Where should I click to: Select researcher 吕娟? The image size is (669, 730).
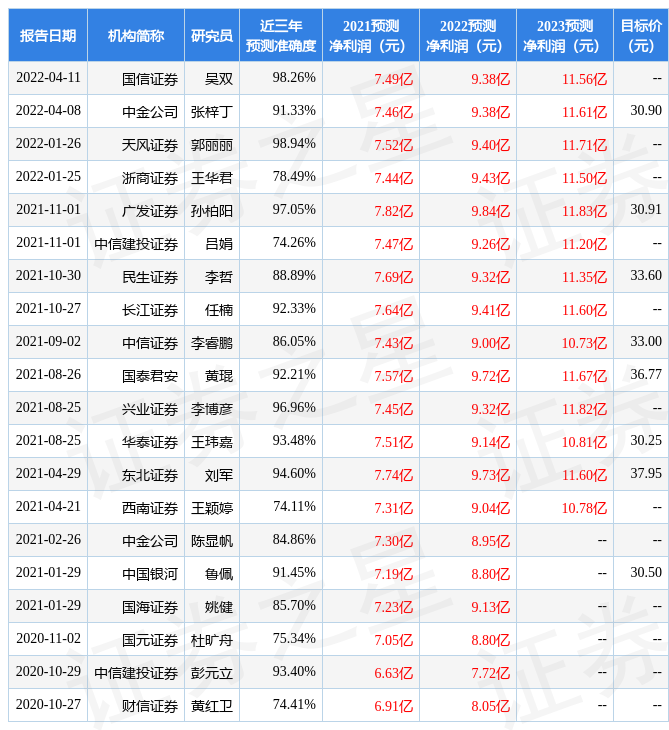[219, 244]
